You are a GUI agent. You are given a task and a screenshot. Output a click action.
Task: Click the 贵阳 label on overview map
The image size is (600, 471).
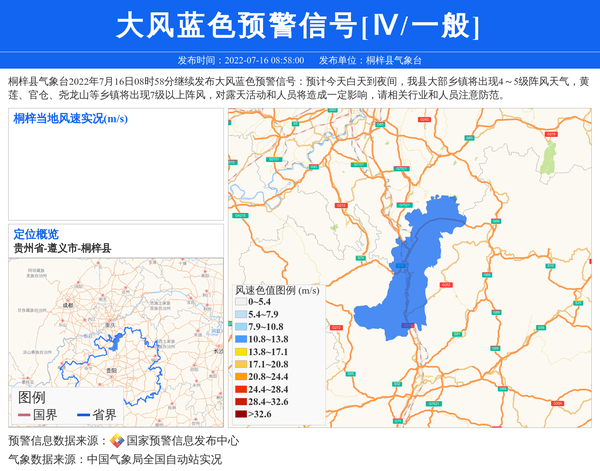click(111, 370)
